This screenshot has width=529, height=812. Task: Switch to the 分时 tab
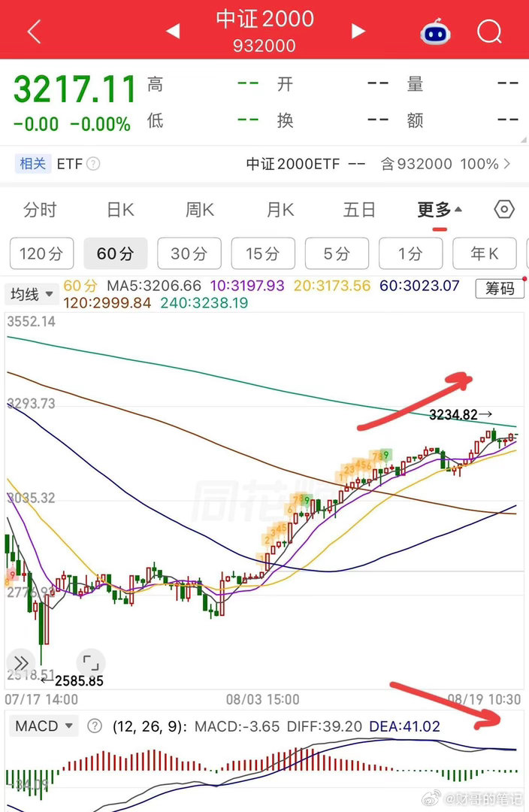click(40, 210)
